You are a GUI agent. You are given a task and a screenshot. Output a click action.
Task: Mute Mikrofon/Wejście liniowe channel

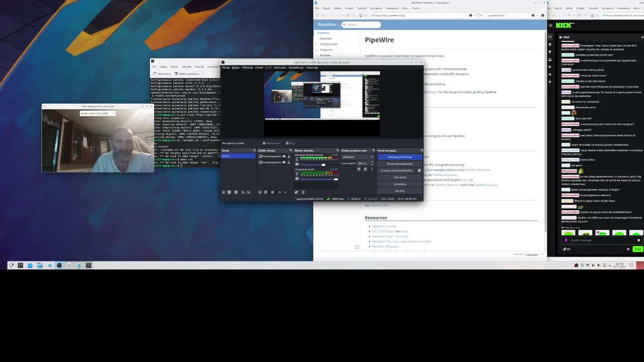point(297,164)
